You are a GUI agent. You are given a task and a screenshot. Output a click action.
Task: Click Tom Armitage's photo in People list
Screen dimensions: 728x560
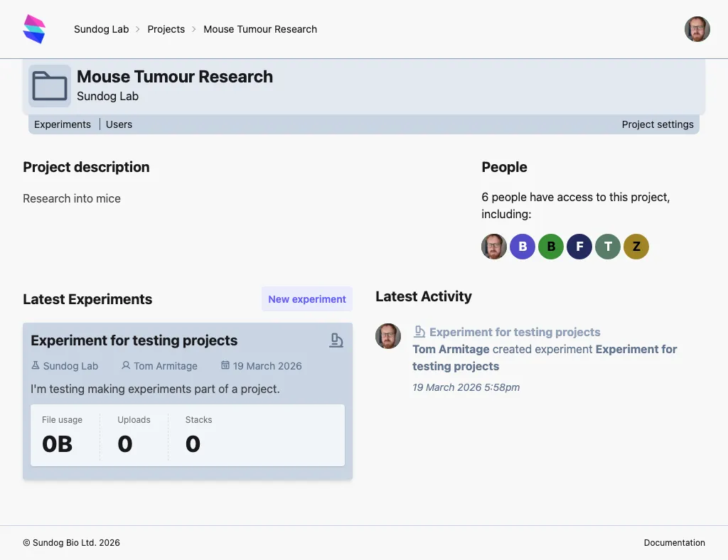494,247
